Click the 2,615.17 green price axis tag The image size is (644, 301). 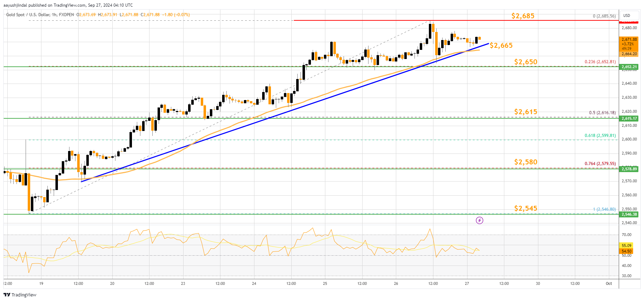629,118
